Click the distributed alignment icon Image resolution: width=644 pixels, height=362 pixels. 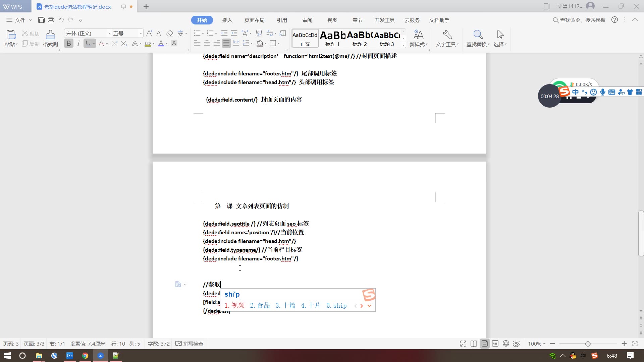click(x=236, y=43)
